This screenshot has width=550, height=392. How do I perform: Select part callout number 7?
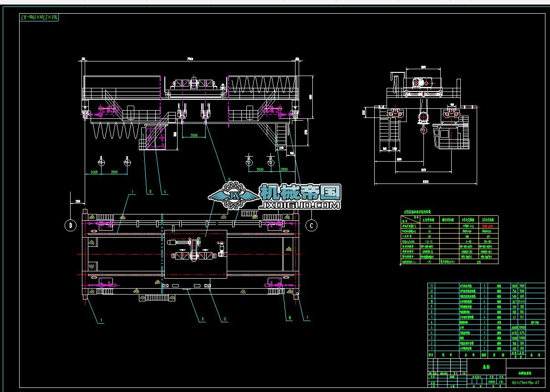101,321
